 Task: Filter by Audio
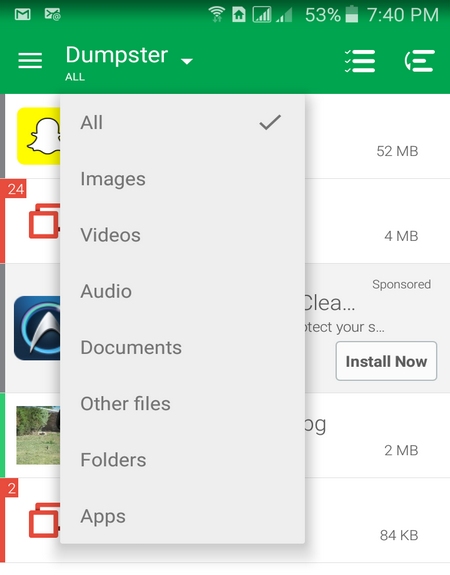point(182,292)
